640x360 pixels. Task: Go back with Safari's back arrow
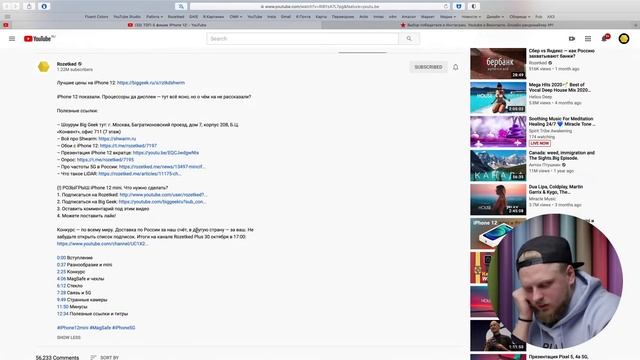click(6, 6)
